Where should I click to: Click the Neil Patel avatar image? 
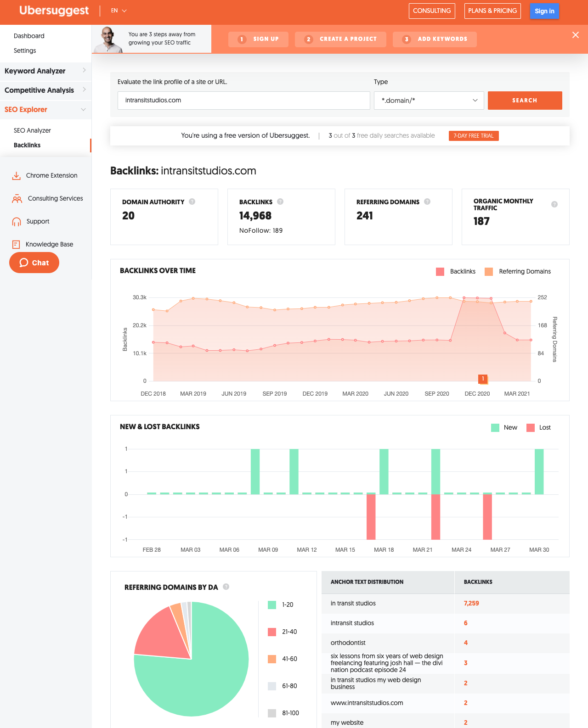point(107,40)
